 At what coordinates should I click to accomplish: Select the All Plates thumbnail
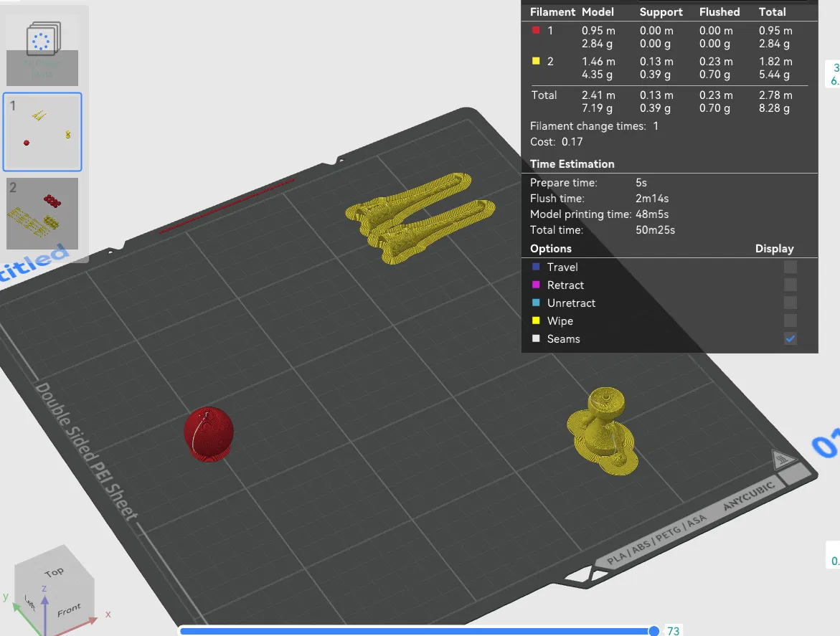[x=42, y=50]
